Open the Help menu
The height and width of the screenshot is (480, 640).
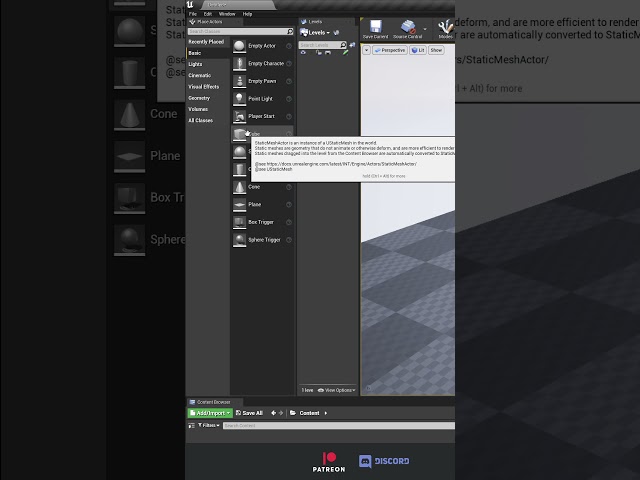coord(247,14)
